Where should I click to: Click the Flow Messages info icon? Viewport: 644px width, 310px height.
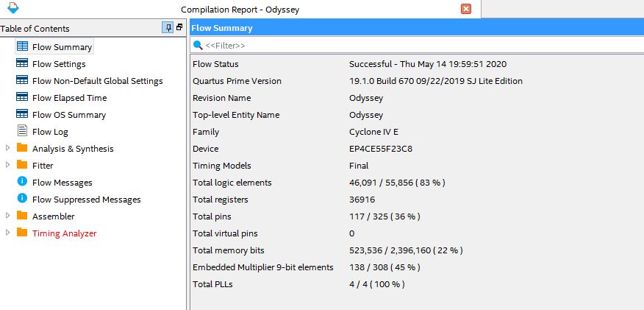tap(22, 181)
